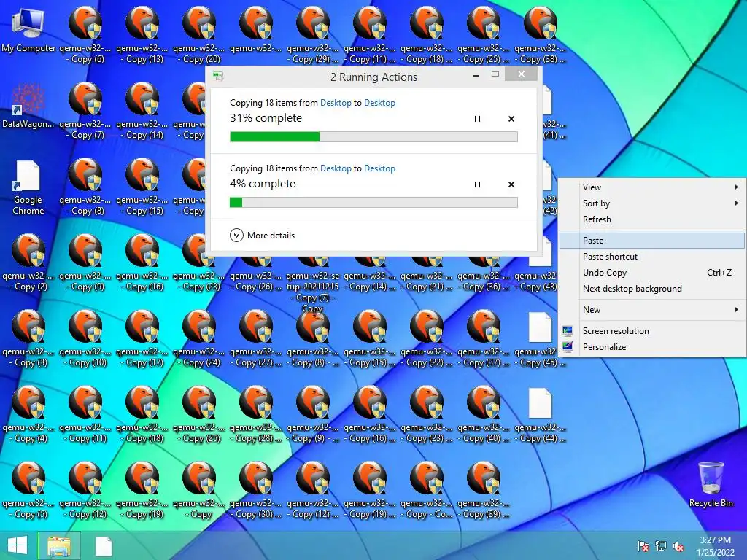This screenshot has height=560, width=747.
Task: Select the qemu-w32 Copy (14) icon
Action: (142, 112)
